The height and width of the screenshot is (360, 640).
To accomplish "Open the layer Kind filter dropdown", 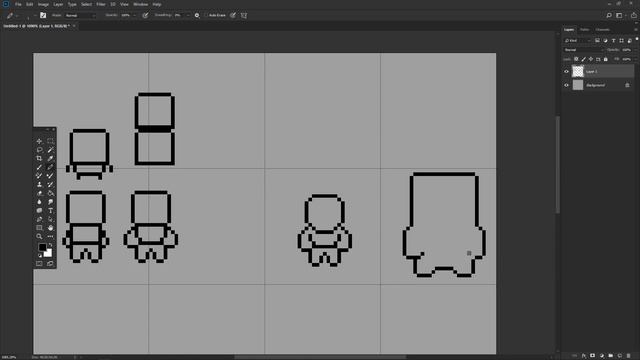I will pyautogui.click(x=577, y=40).
